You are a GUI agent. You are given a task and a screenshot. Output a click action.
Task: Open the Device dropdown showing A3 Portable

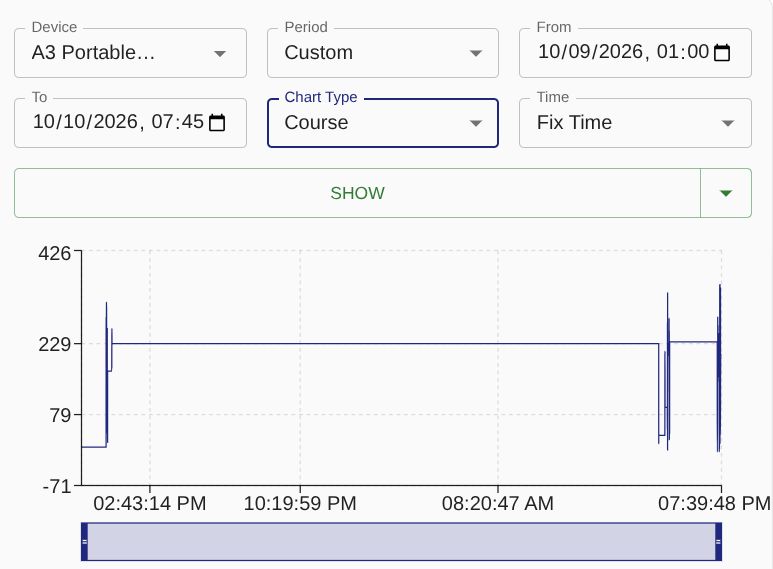pos(130,53)
